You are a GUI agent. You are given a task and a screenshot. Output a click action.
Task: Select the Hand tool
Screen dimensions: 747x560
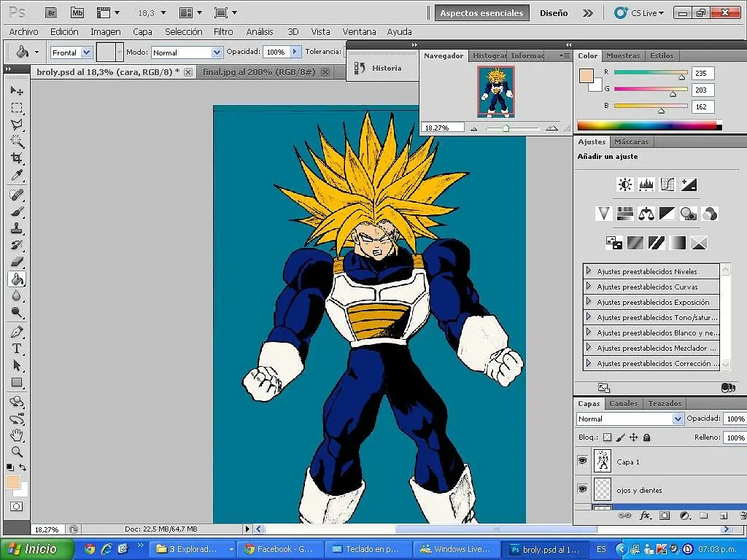point(17,435)
